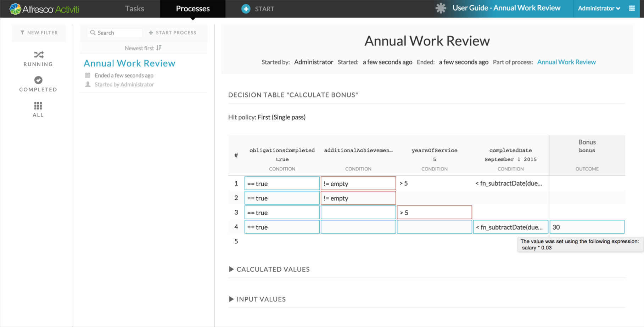Open the Annual Work Review process link
This screenshot has width=644, height=327.
click(x=566, y=62)
